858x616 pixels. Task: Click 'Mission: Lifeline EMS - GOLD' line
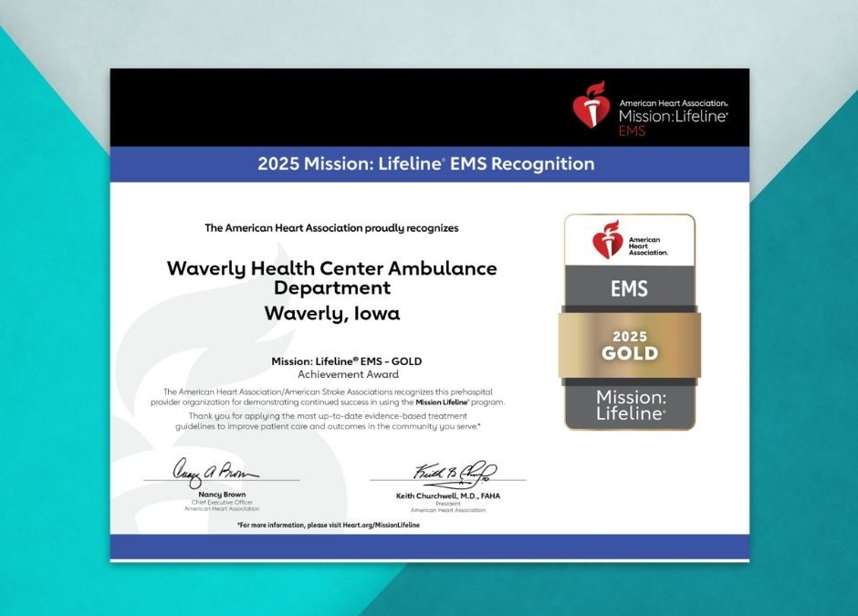coord(346,361)
